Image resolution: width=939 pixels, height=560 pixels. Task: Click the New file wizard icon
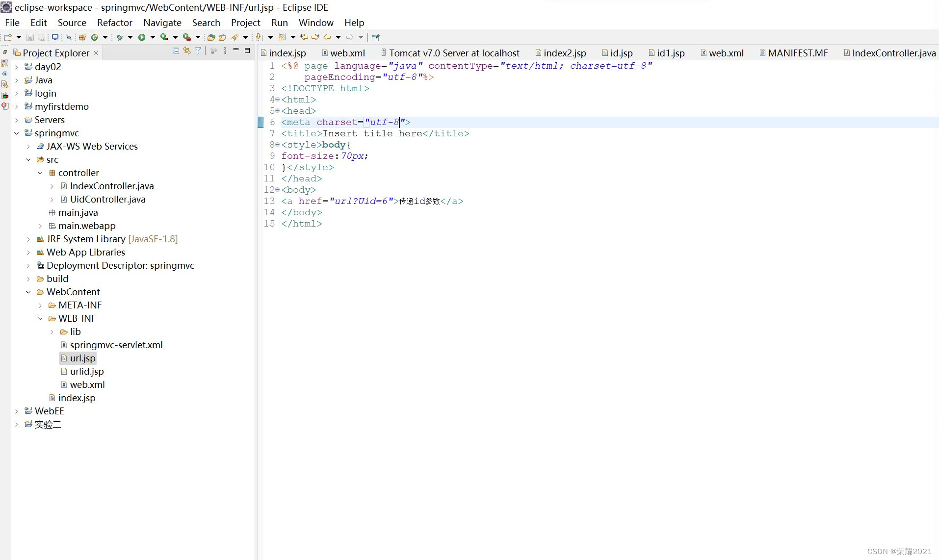(8, 37)
